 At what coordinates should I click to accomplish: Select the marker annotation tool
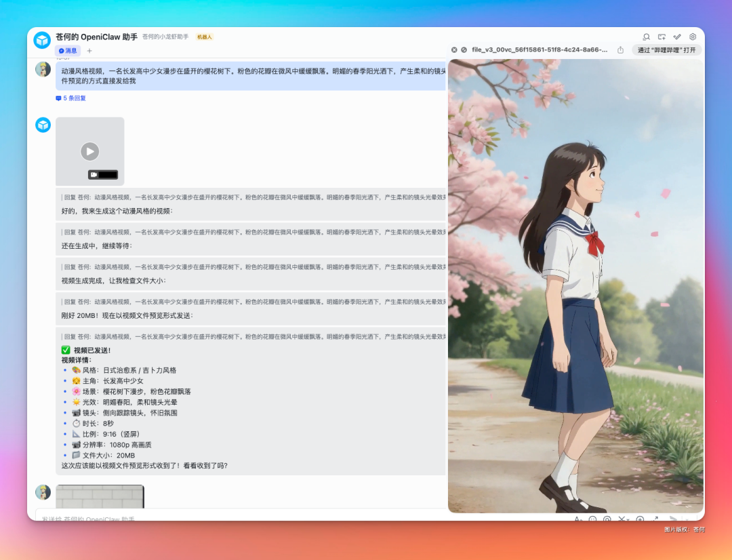pos(607,519)
